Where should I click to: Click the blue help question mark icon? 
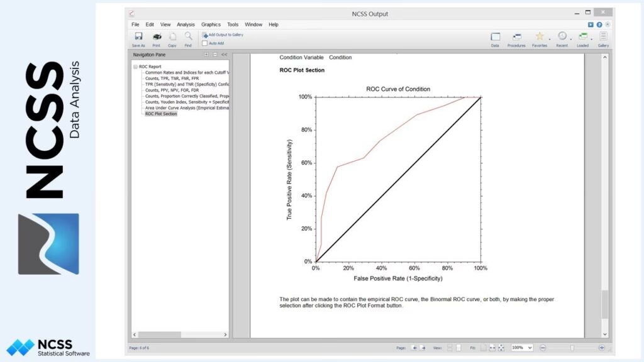click(x=599, y=25)
